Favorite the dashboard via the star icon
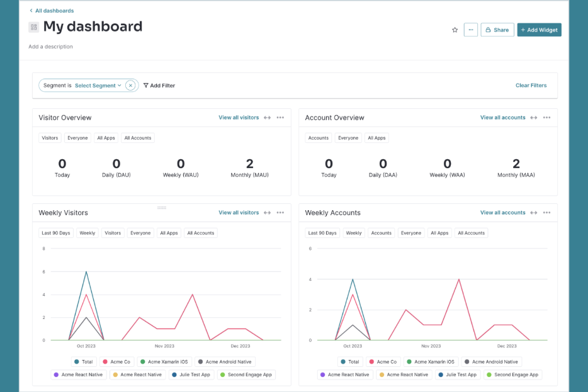Image resolution: width=588 pixels, height=392 pixels. (455, 30)
